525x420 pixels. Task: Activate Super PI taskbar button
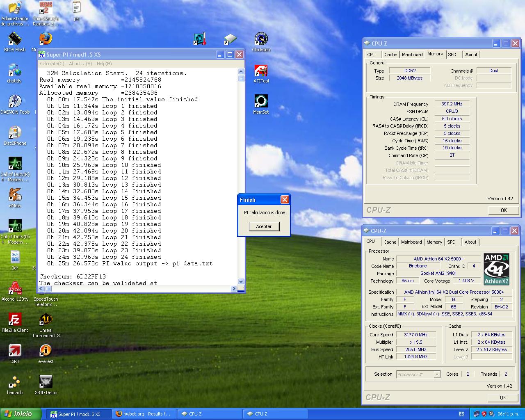(x=78, y=414)
